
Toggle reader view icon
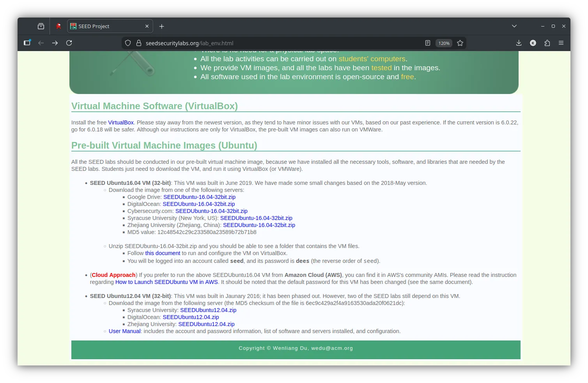pos(428,43)
